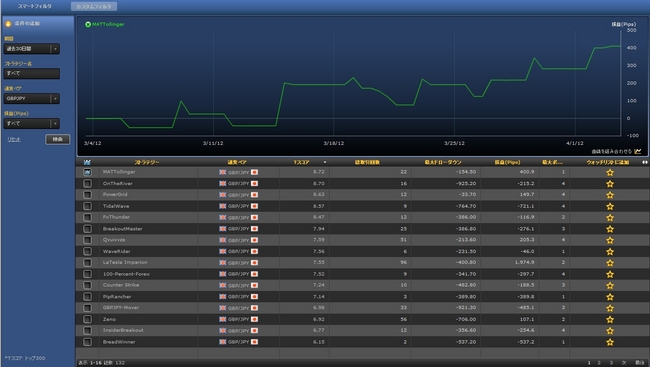Star the LaTesla Imparion strategy
Viewport: 650px width, 367px height.
click(x=610, y=263)
